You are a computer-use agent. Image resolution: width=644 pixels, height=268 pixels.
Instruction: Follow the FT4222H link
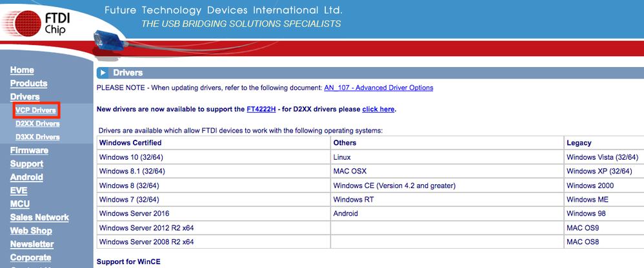[x=261, y=110]
